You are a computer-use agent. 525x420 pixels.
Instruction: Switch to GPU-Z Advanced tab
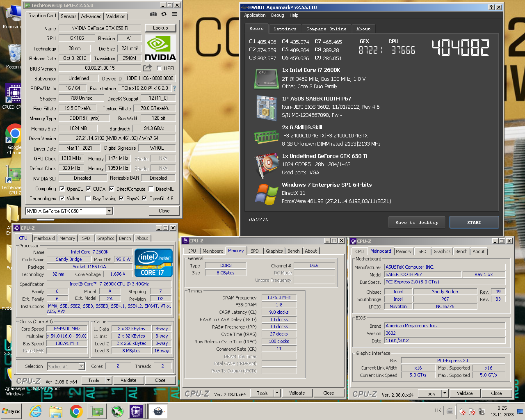(91, 16)
